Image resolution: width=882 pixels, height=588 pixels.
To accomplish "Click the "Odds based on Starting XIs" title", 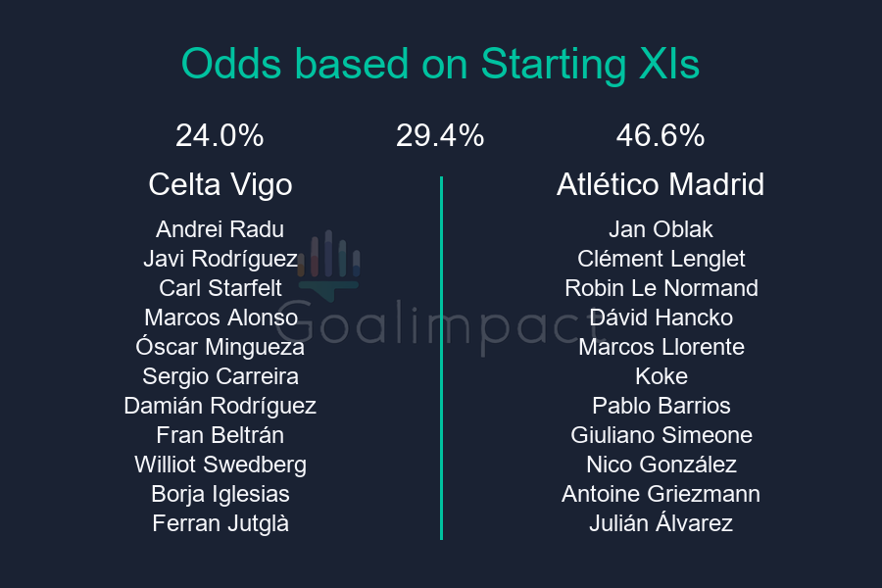I will tap(441, 65).
